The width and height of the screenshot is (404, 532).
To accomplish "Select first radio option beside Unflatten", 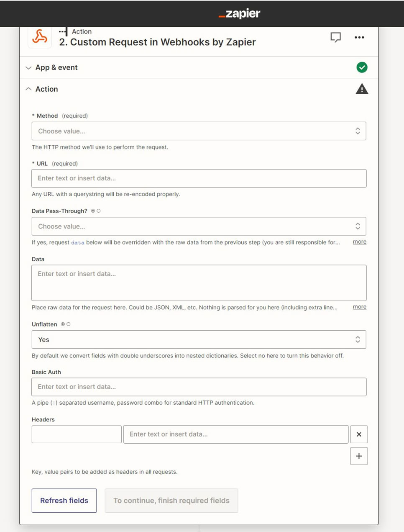I will click(x=63, y=324).
